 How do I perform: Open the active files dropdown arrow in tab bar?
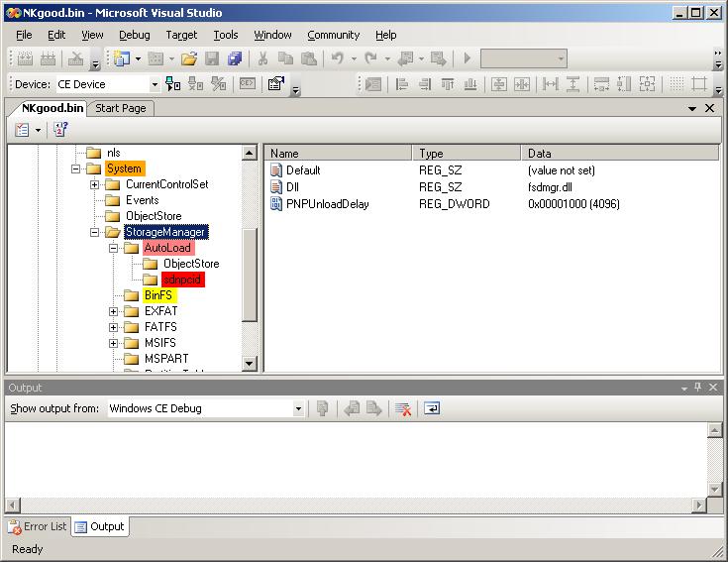coord(692,108)
